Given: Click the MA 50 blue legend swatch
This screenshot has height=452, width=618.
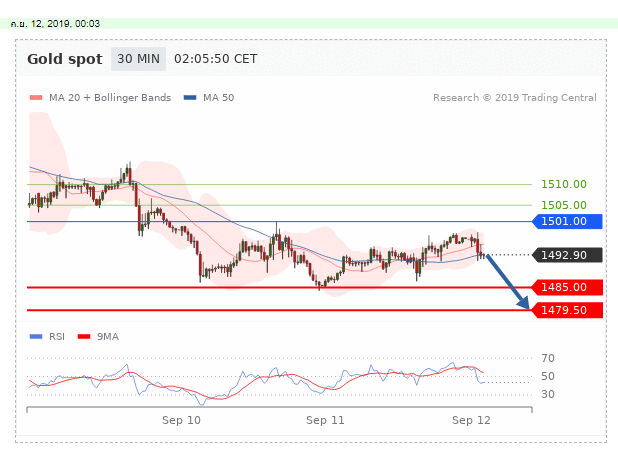Looking at the screenshot, I should pyautogui.click(x=190, y=98).
